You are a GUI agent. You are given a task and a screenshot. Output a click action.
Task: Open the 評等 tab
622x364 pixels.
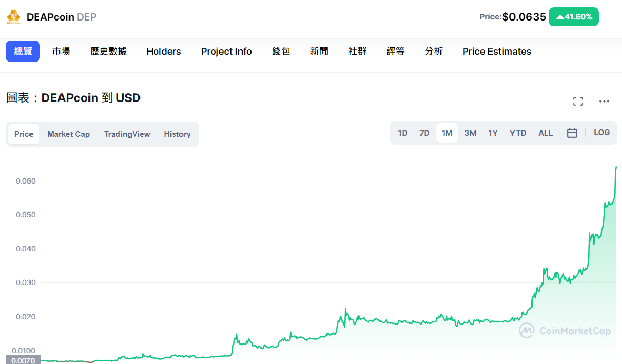point(396,51)
